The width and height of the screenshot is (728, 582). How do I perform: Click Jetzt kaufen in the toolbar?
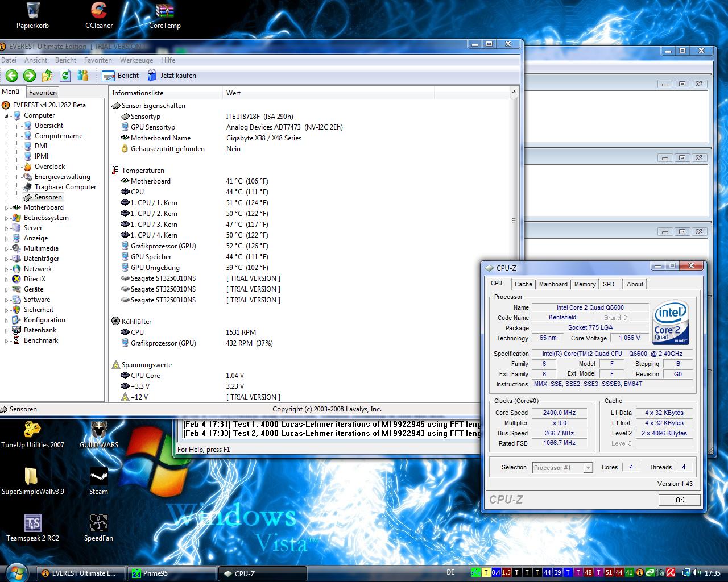point(171,76)
